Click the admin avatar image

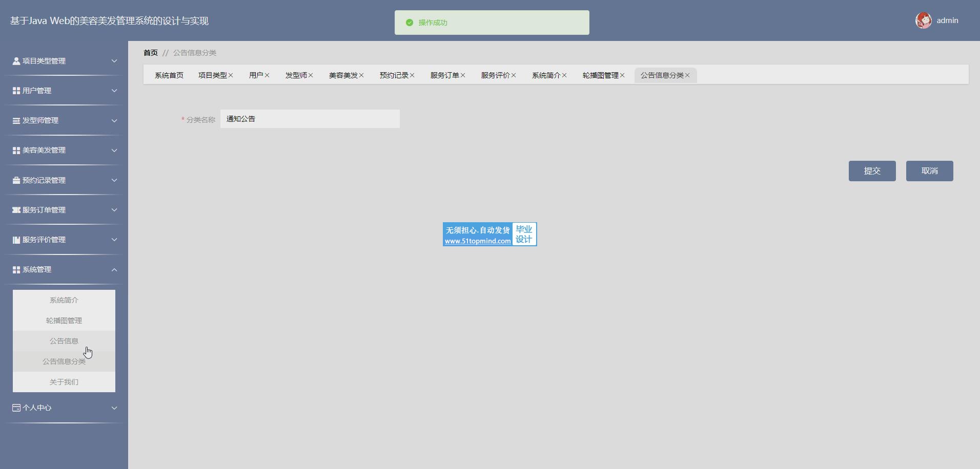point(924,20)
